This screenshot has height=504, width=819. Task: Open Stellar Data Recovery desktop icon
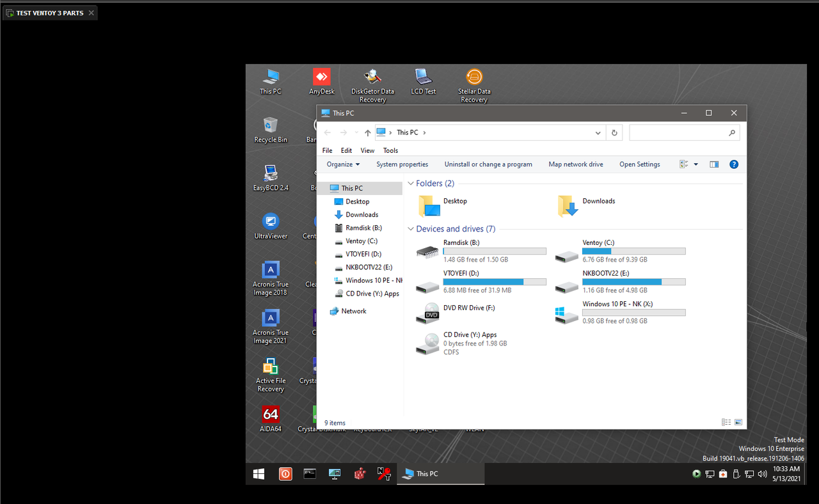coord(474,85)
